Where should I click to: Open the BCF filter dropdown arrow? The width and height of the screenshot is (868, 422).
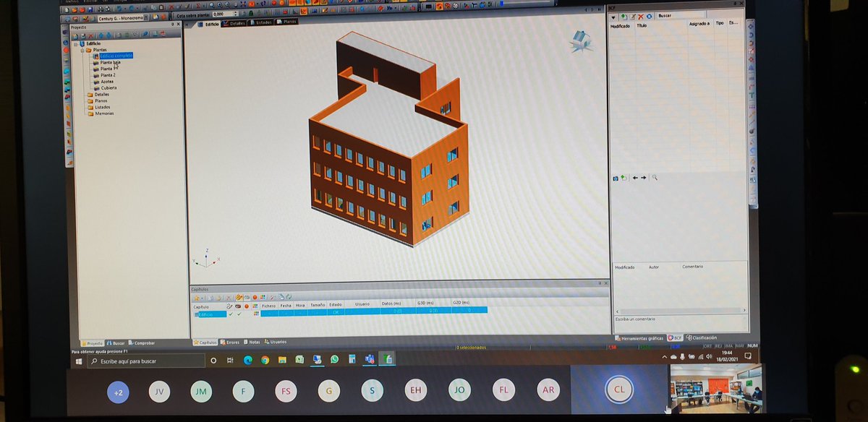[x=613, y=17]
